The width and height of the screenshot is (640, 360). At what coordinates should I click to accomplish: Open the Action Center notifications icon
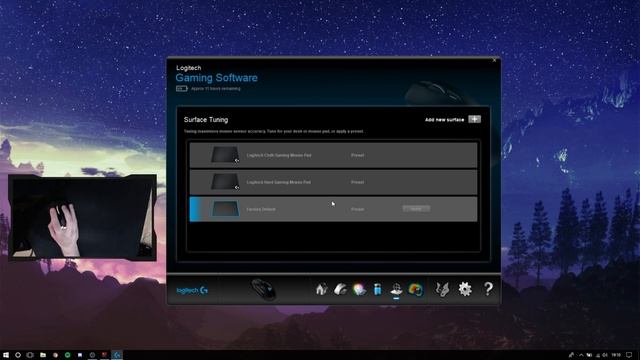tap(629, 355)
